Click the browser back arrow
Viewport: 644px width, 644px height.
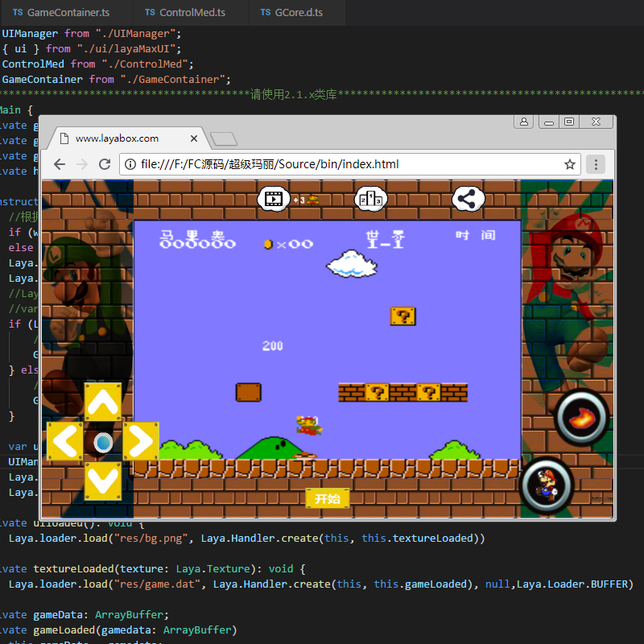point(60,164)
